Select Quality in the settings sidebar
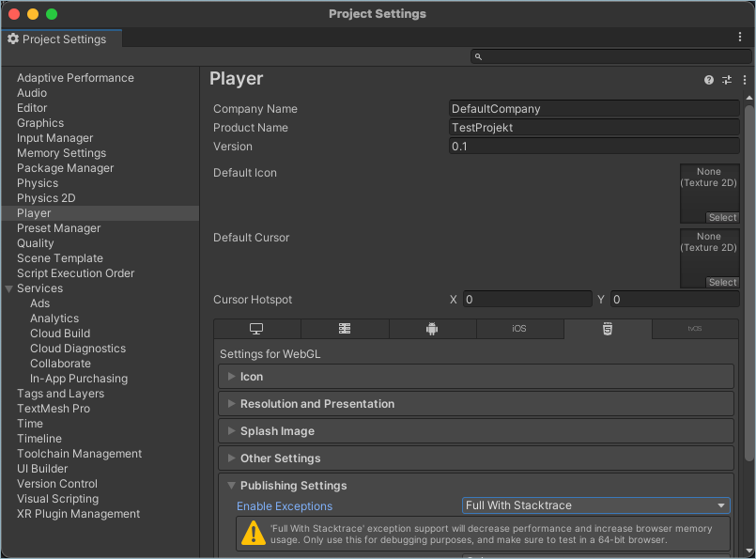 click(x=34, y=242)
